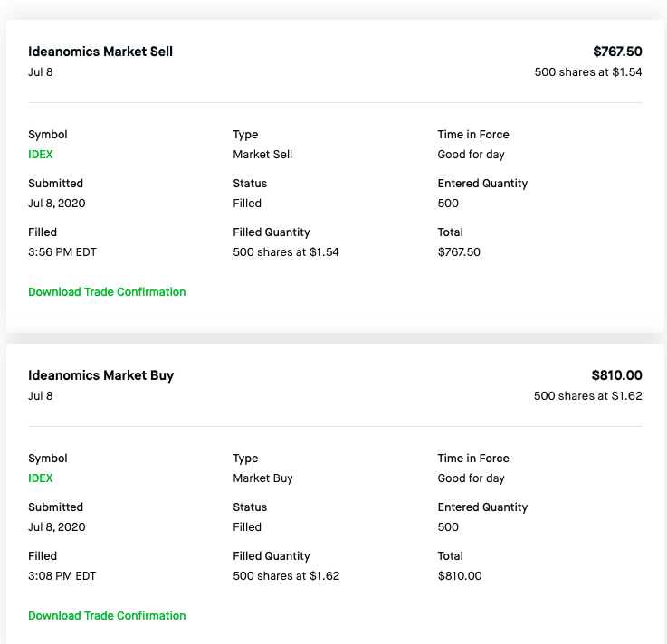Select the Market Sell type value

pyautogui.click(x=262, y=155)
